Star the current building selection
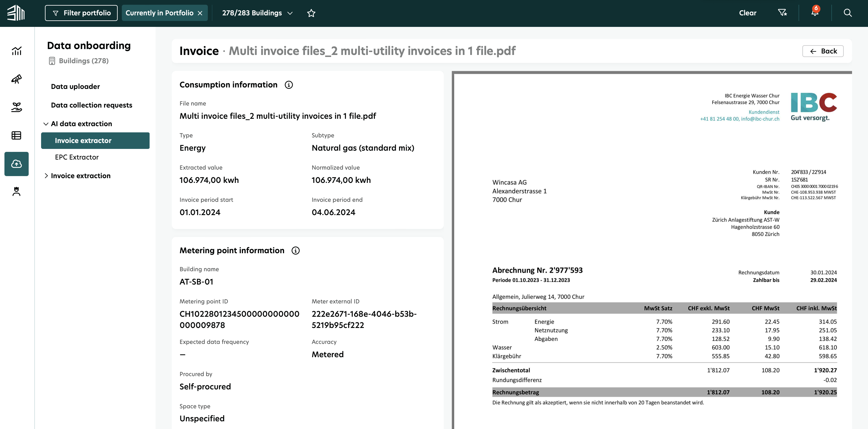Image resolution: width=868 pixels, height=429 pixels. [311, 13]
